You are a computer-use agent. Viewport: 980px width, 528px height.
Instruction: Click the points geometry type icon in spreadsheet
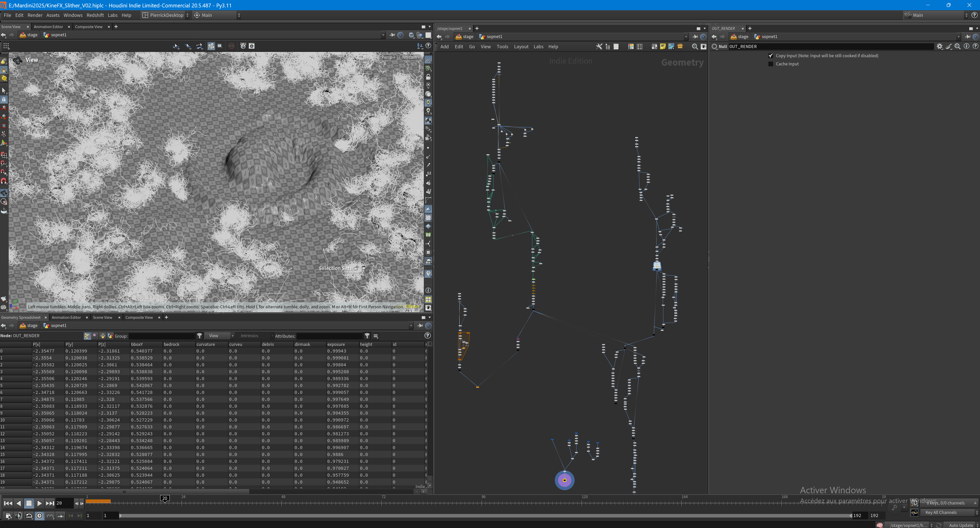tap(87, 336)
